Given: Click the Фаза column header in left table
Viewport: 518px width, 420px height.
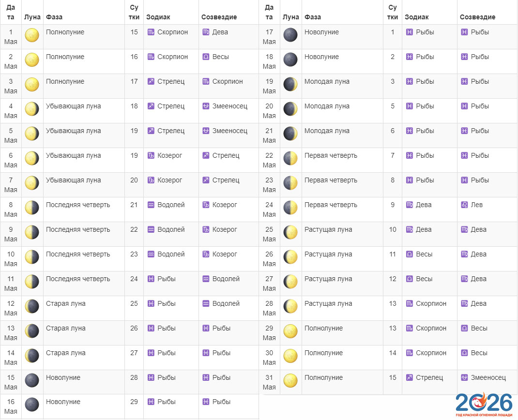Looking at the screenshot, I should [54, 17].
